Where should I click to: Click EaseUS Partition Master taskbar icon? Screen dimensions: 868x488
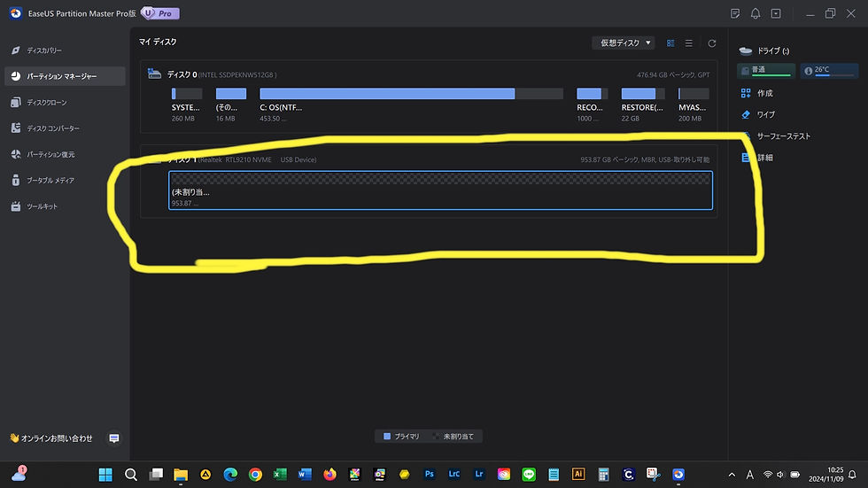point(678,474)
